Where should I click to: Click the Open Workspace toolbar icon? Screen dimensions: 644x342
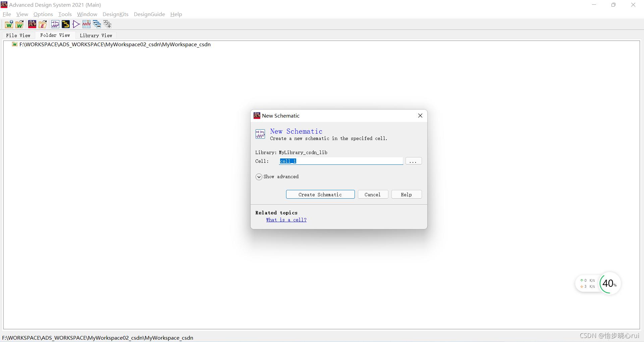pyautogui.click(x=19, y=24)
